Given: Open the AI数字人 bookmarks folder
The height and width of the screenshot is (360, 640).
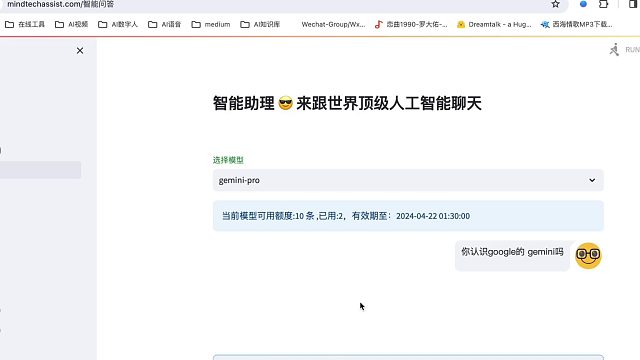Looking at the screenshot, I should click(118, 24).
